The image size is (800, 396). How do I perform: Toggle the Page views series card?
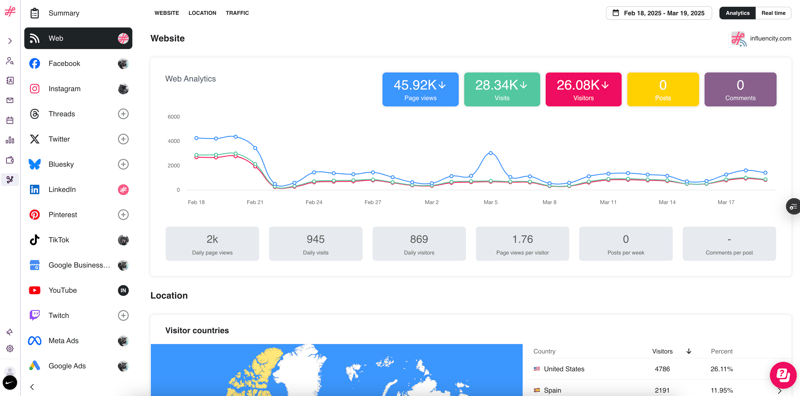tap(420, 89)
